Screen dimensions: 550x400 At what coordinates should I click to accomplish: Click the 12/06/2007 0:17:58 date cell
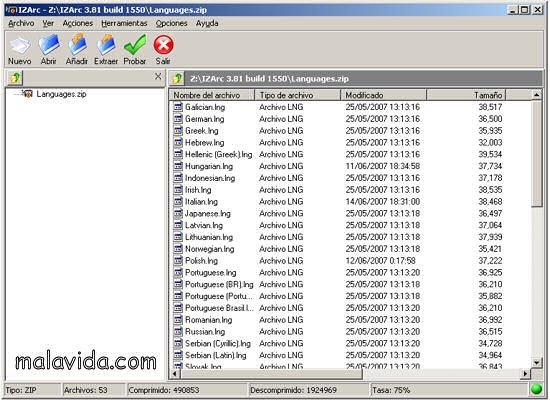point(381,261)
